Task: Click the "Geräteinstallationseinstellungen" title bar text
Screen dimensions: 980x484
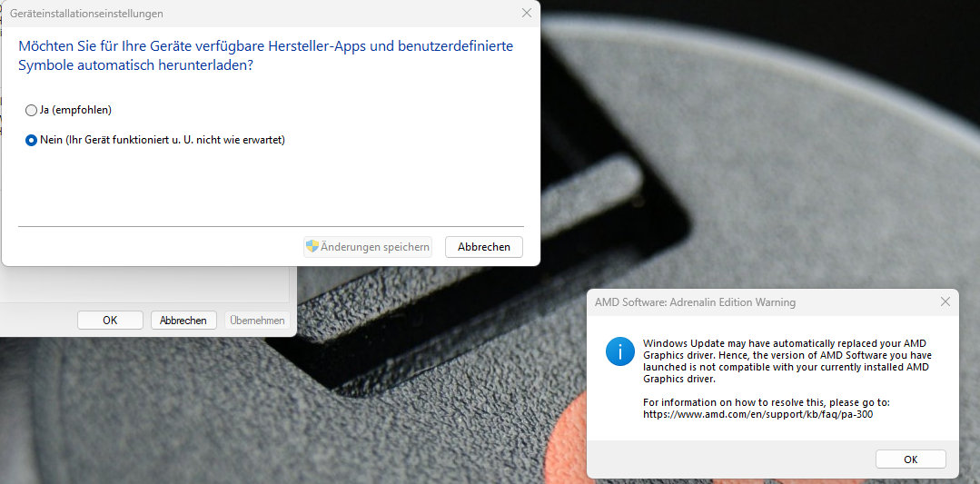Action: pyautogui.click(x=87, y=13)
